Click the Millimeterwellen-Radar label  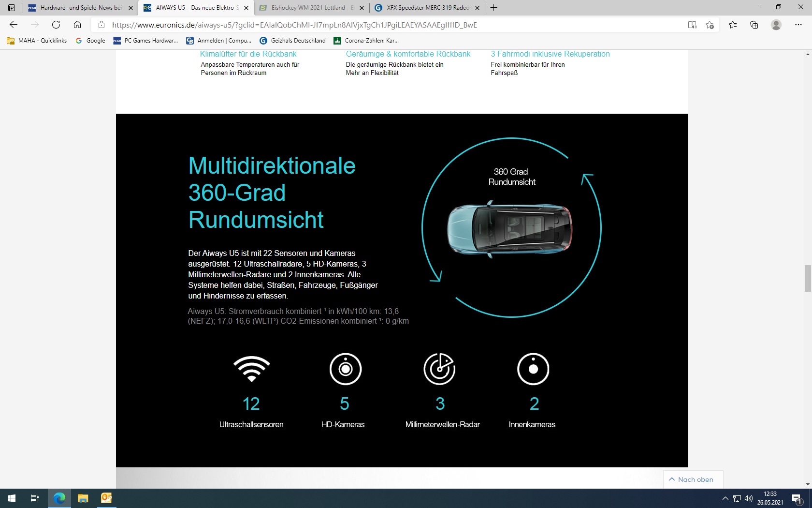coord(442,424)
